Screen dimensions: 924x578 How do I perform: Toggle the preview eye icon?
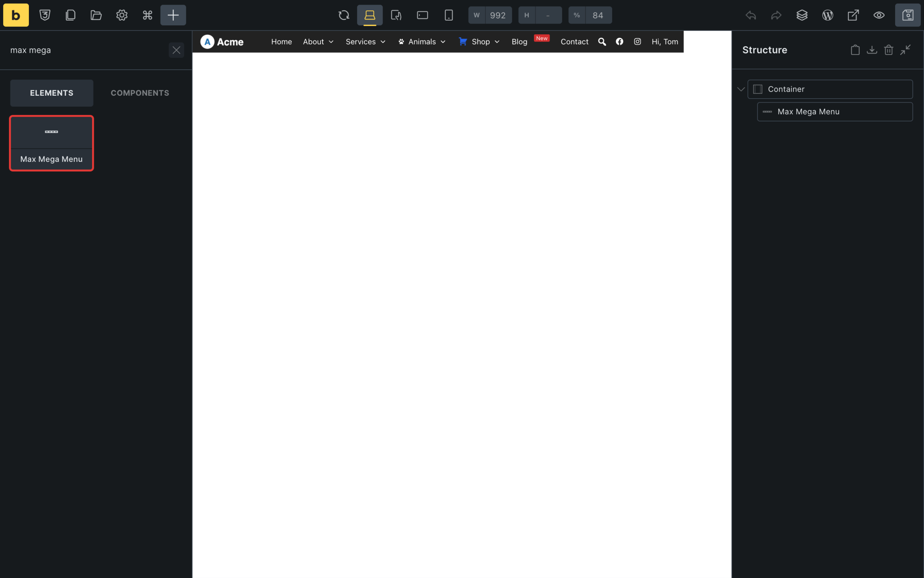tap(879, 15)
